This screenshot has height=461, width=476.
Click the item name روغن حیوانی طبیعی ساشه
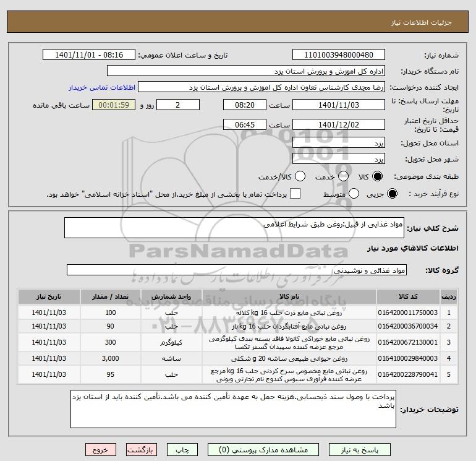[x=289, y=358]
